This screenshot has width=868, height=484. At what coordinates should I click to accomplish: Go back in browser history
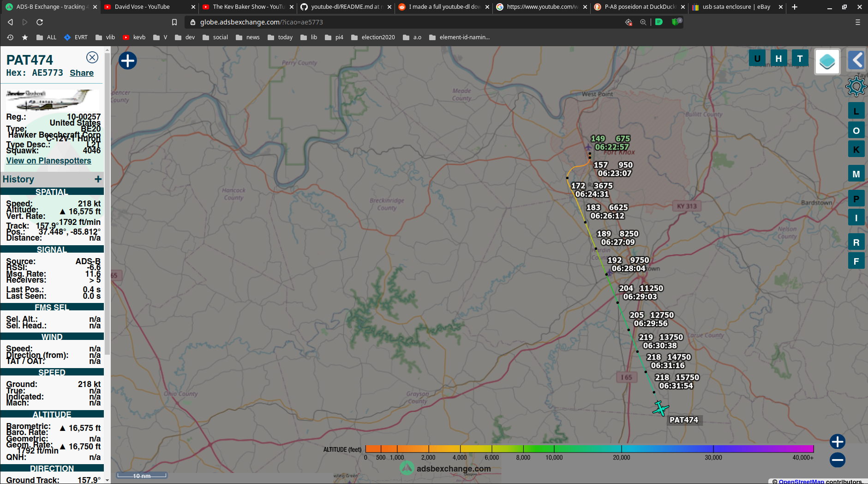(10, 22)
